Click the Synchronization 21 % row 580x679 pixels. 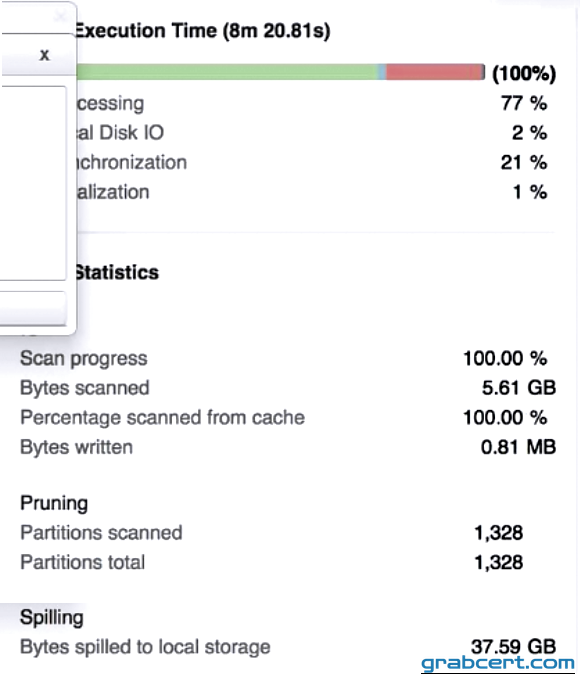coord(312,162)
